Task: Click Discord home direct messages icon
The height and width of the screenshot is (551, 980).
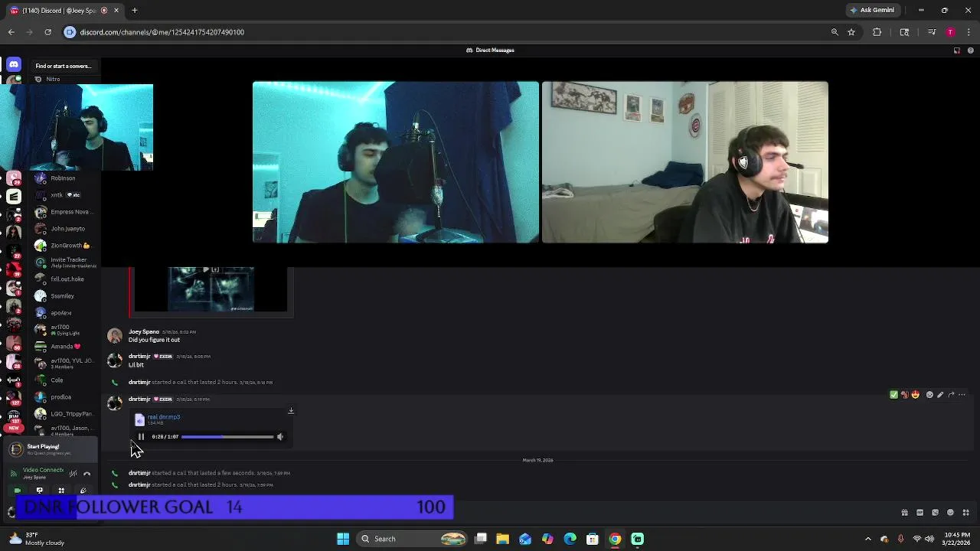Action: click(x=14, y=65)
